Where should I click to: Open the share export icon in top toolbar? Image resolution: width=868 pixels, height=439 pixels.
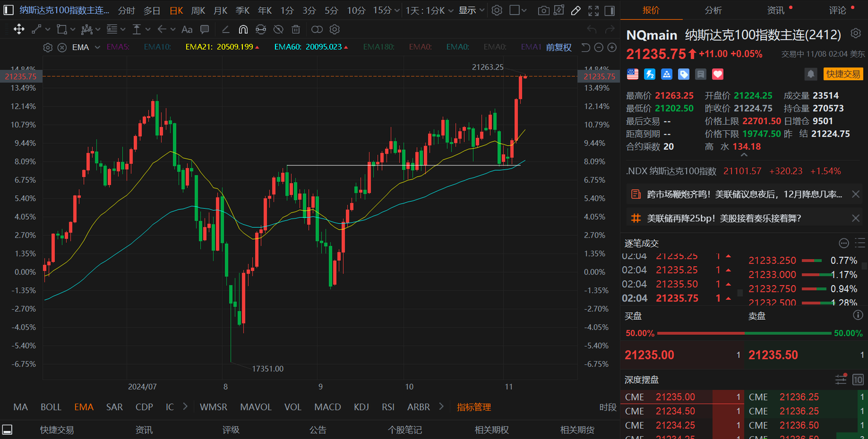pos(560,10)
